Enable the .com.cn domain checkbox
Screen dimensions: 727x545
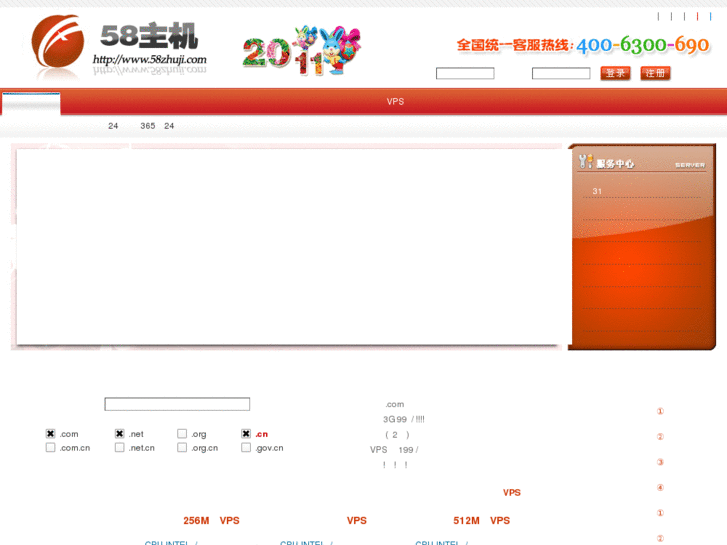click(x=51, y=448)
